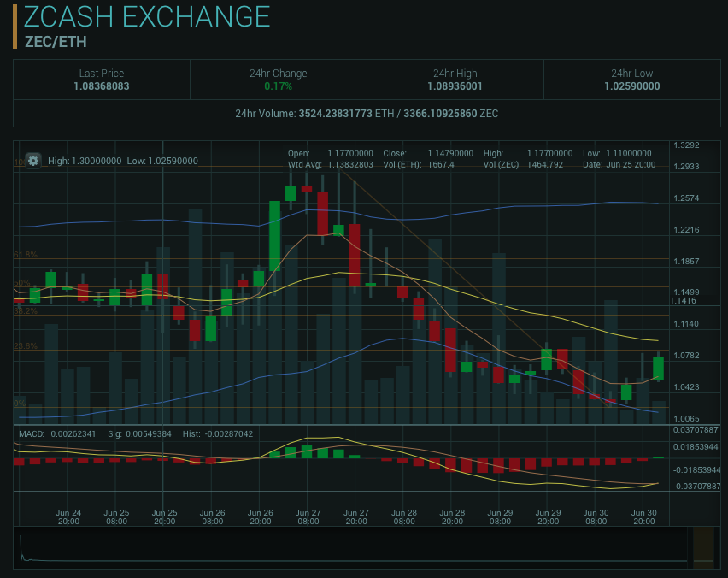The height and width of the screenshot is (578, 728).
Task: Open the chart settings gear icon
Action: pyautogui.click(x=33, y=161)
